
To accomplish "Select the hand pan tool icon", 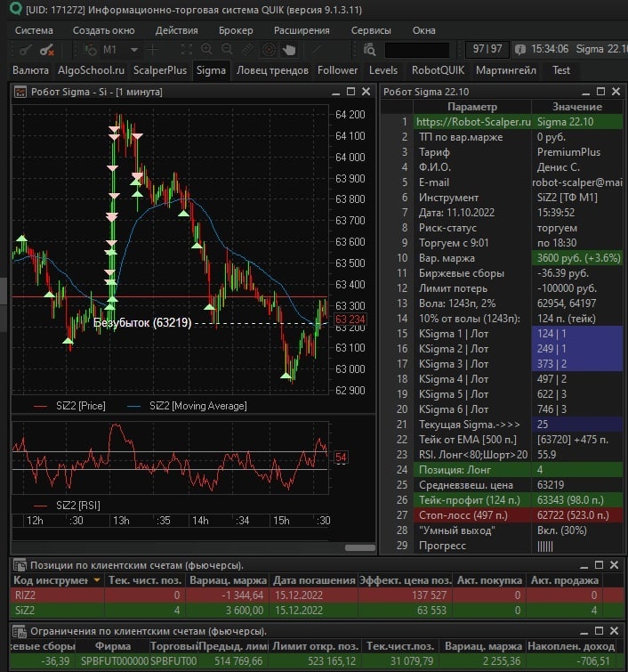I will click(289, 50).
